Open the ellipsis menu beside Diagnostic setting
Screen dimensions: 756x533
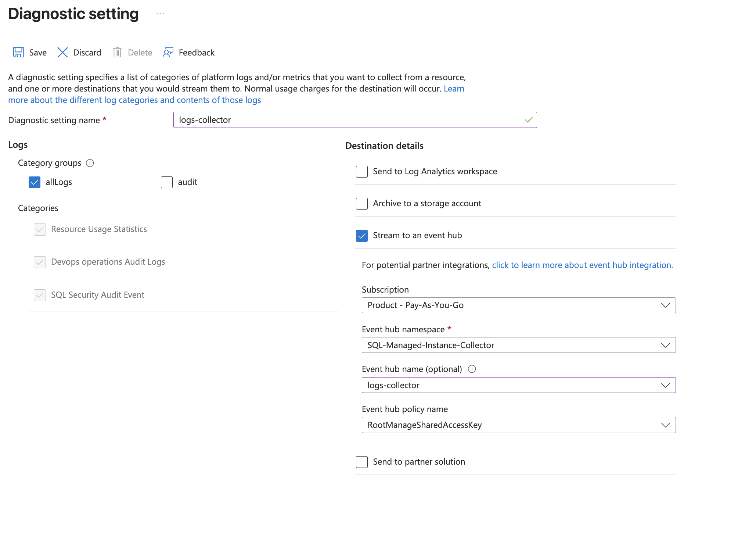(160, 14)
